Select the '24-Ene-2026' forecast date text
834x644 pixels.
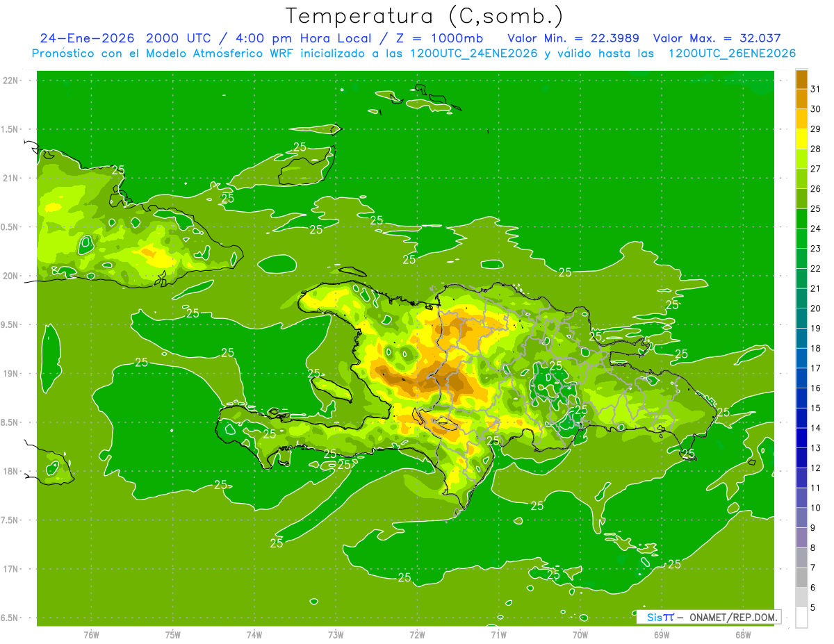pos(87,38)
